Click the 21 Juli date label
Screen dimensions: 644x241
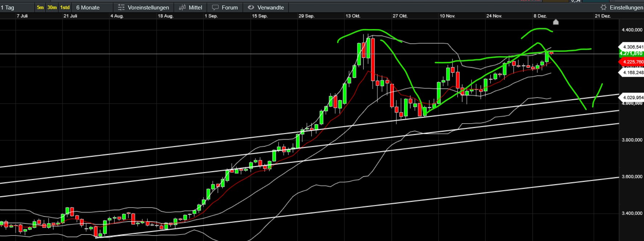[70, 16]
